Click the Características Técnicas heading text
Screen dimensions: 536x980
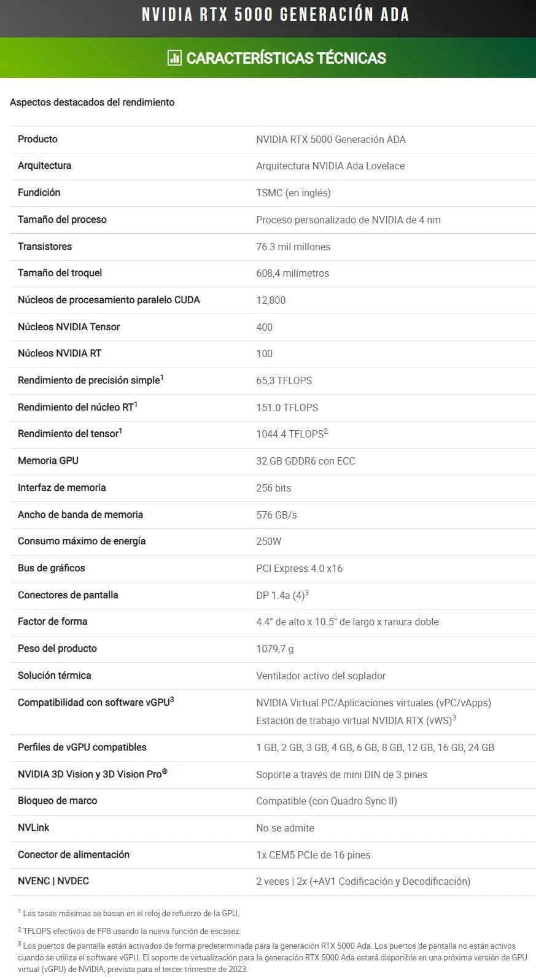click(x=286, y=58)
